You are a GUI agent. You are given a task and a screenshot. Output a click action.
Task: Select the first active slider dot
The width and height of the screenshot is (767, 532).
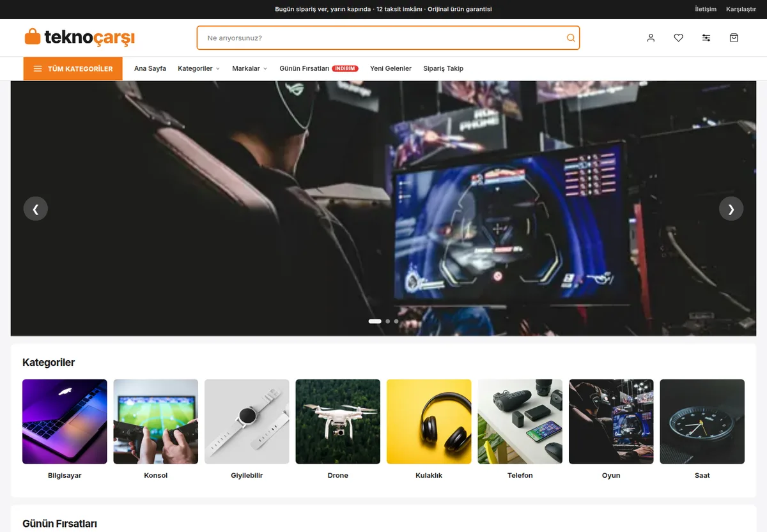pyautogui.click(x=375, y=321)
